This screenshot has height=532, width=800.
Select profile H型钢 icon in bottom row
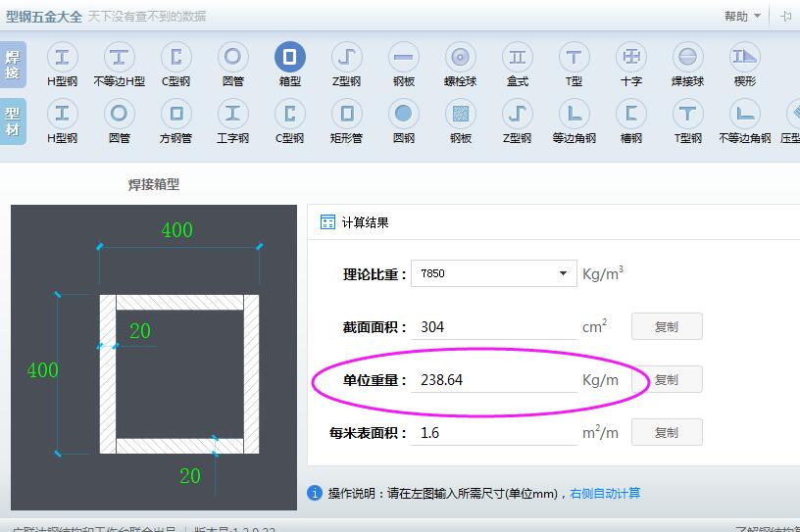pos(62,114)
